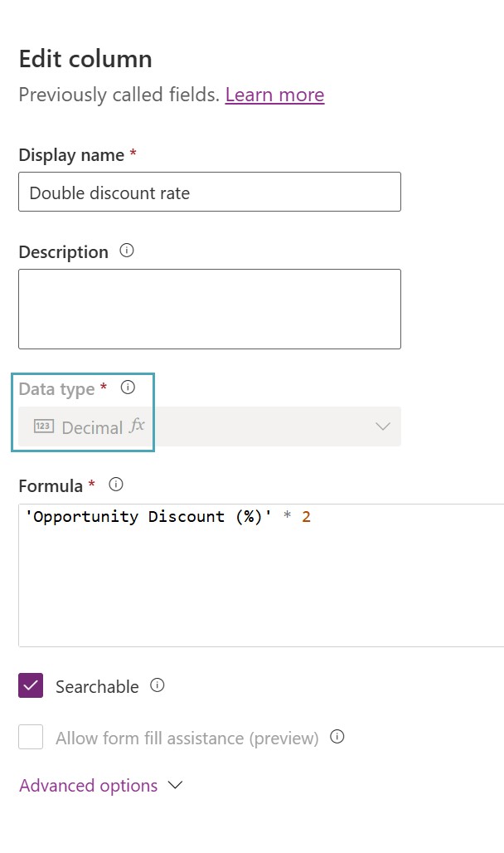Open the Learn more link

point(274,95)
